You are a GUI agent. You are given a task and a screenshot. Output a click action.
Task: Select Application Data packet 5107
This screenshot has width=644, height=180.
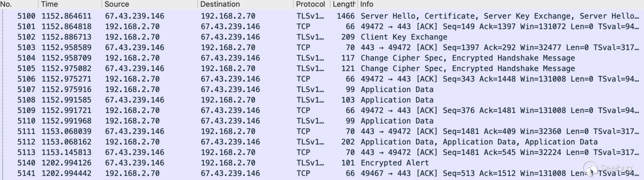397,90
